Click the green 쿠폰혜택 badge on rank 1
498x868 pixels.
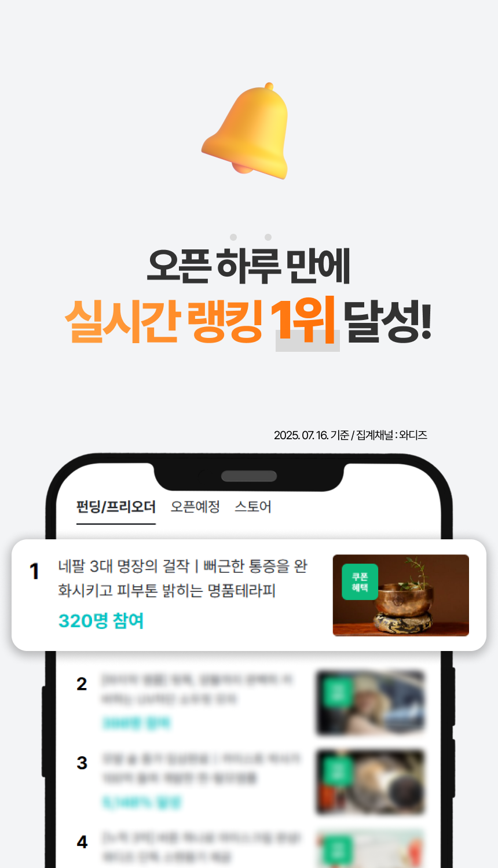tap(360, 582)
